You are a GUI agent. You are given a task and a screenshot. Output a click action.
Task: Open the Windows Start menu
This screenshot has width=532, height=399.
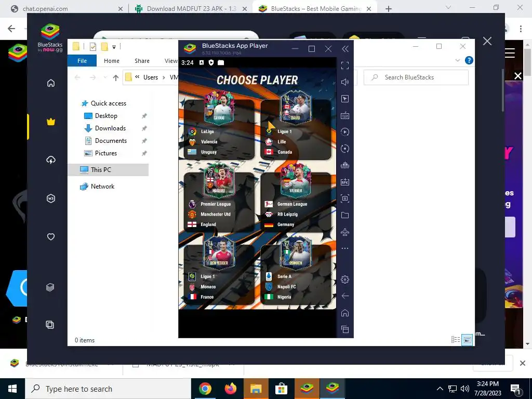click(12, 389)
